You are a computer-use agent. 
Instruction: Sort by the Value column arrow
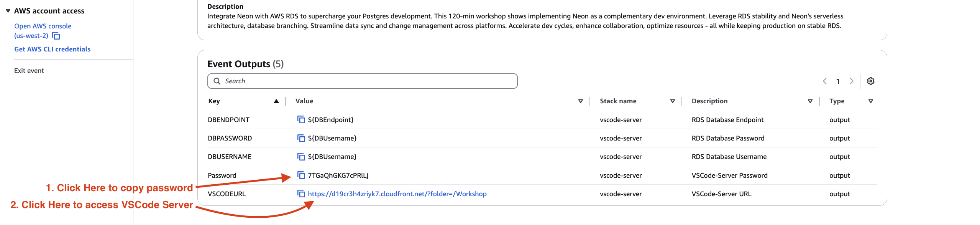click(x=580, y=101)
